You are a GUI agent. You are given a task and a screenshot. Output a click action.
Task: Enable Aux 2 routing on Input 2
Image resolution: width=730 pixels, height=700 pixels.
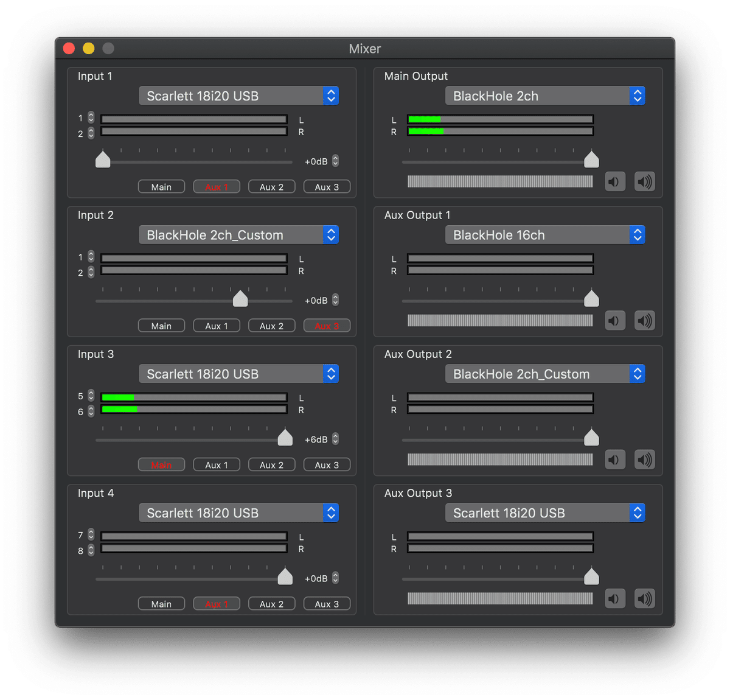(271, 326)
